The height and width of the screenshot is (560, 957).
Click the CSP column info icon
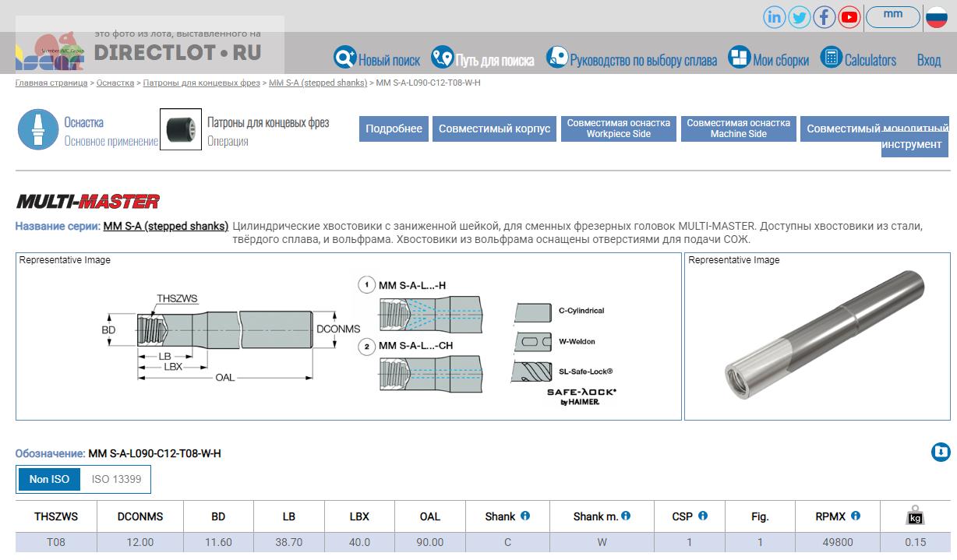click(703, 516)
